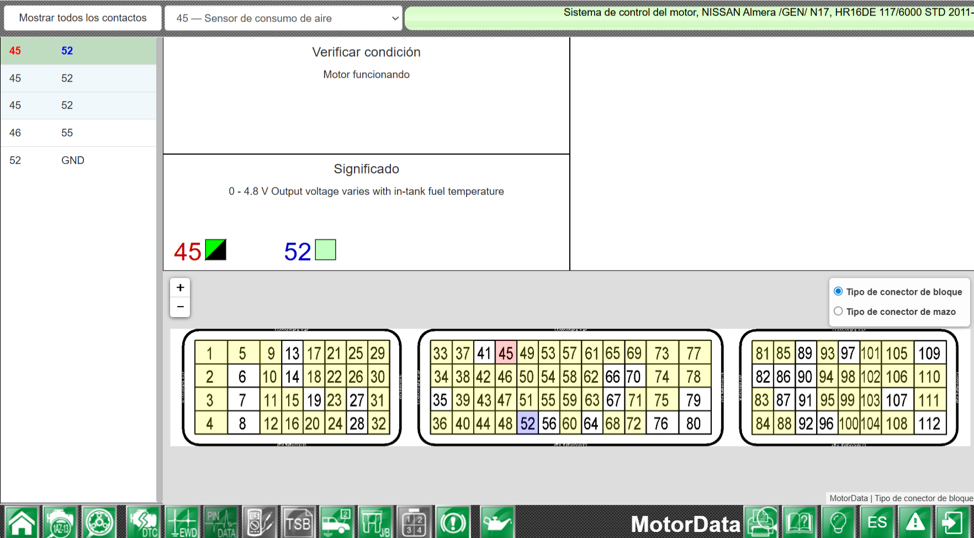Click pin 45 highlighted in pink
The image size is (974, 538).
pos(506,353)
